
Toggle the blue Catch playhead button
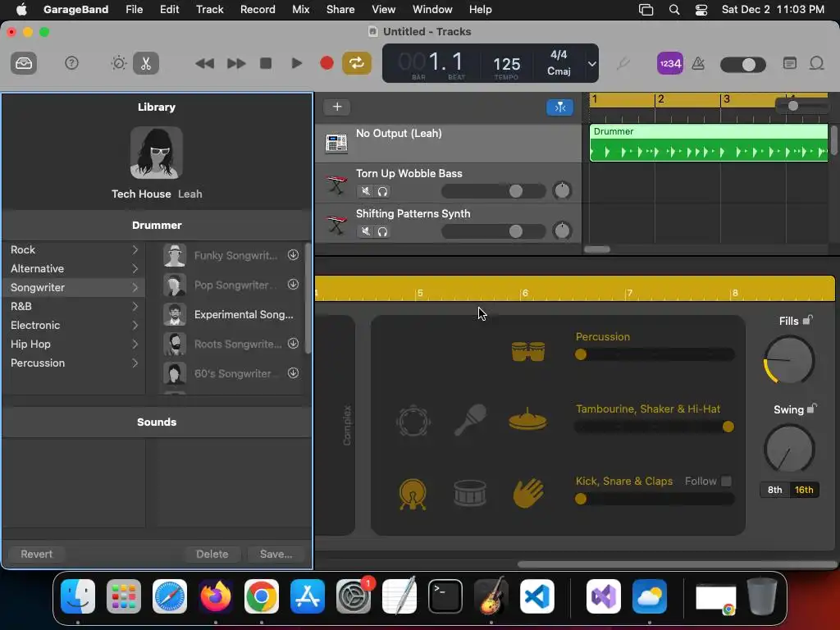point(559,107)
